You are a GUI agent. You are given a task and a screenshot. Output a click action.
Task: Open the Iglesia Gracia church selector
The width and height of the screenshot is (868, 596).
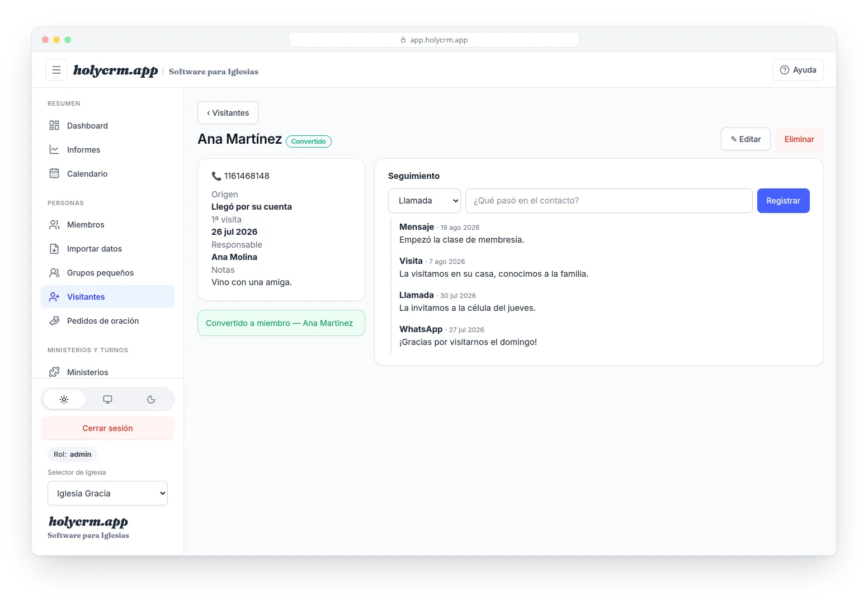[107, 493]
